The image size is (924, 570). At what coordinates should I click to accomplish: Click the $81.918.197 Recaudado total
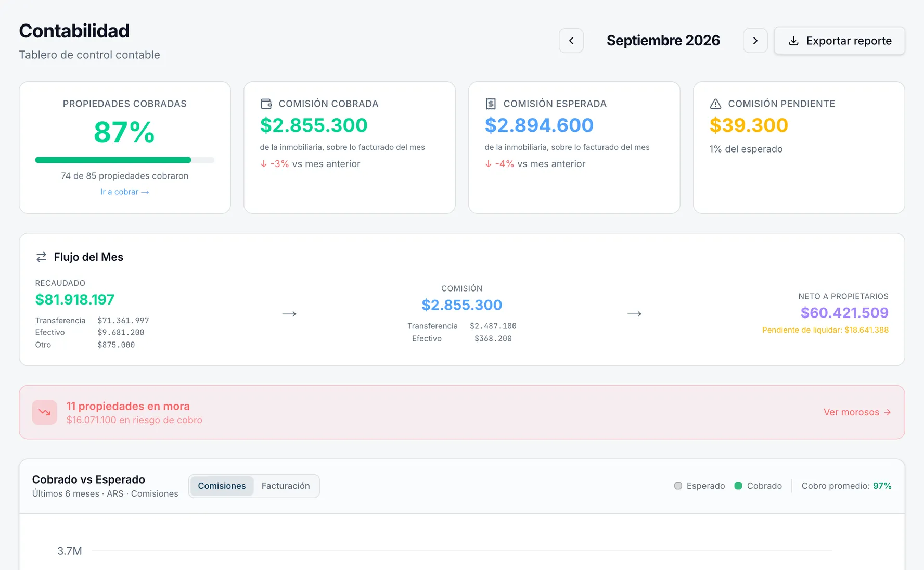click(x=75, y=299)
